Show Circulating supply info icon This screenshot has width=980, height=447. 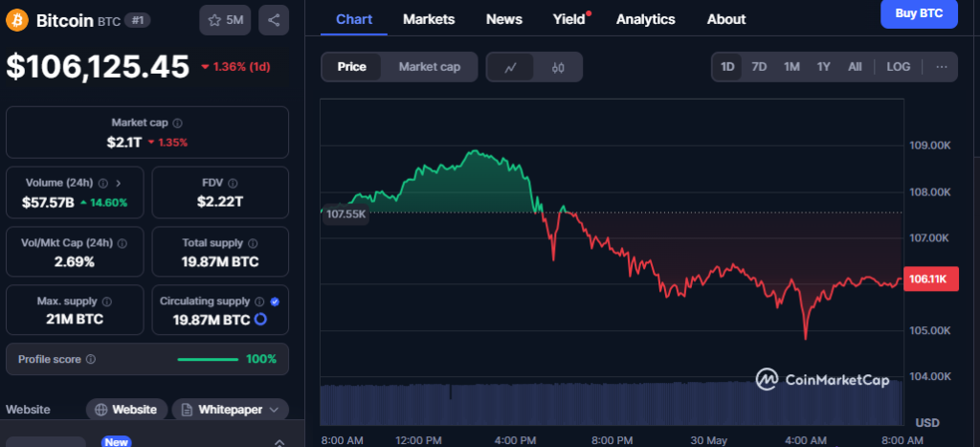[x=260, y=302]
